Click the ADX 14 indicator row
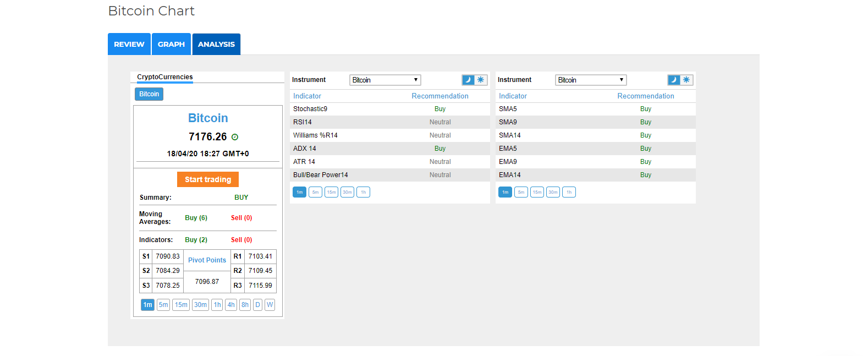Viewport: 868px width, 356px height. 390,149
